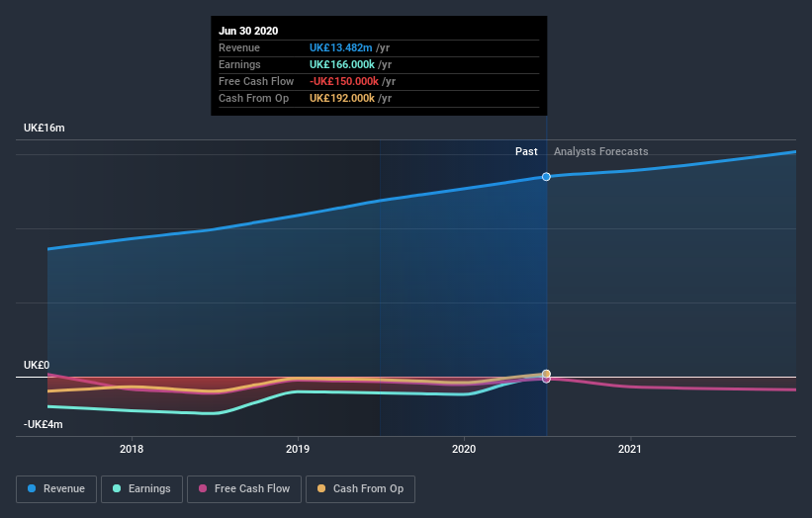
Task: Click the -UK£150.000k free cash flow value
Action: click(344, 81)
